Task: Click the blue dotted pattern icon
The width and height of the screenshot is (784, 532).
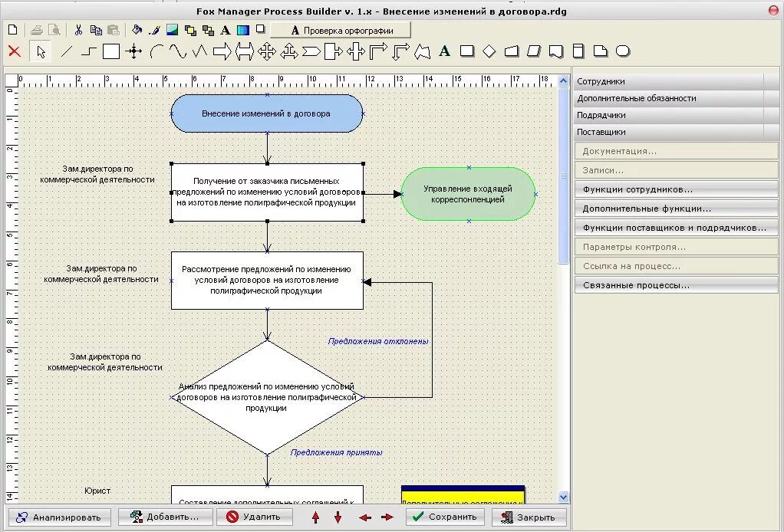Action: click(243, 31)
